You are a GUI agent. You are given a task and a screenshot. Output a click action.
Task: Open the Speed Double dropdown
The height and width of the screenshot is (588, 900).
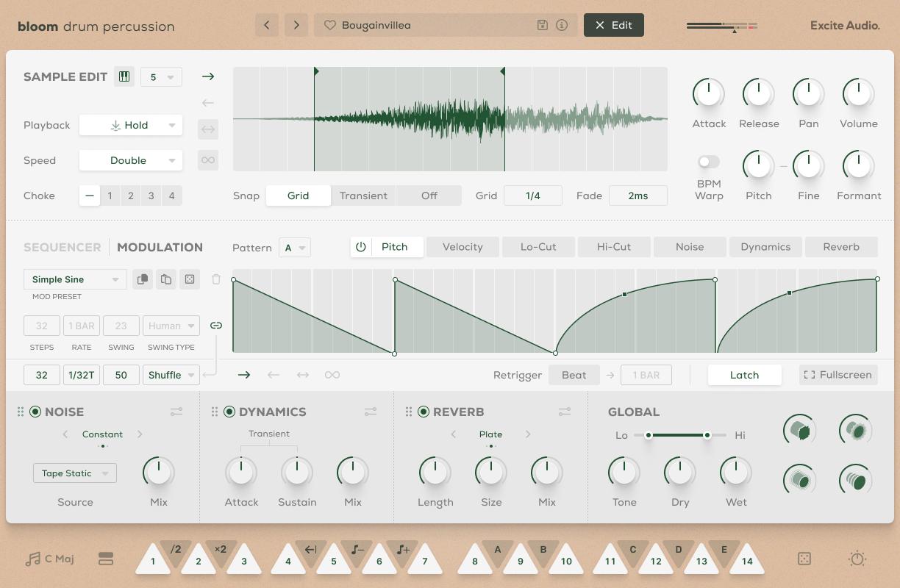click(130, 160)
